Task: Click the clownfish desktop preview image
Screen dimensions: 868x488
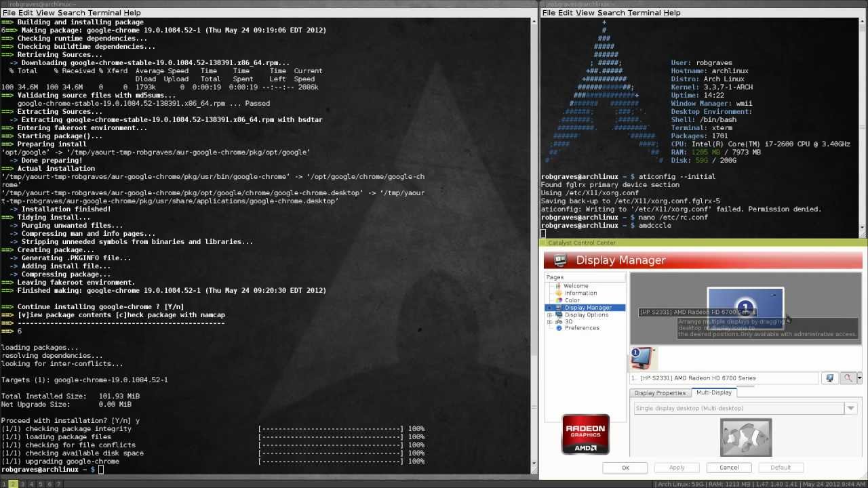Action: tap(745, 437)
